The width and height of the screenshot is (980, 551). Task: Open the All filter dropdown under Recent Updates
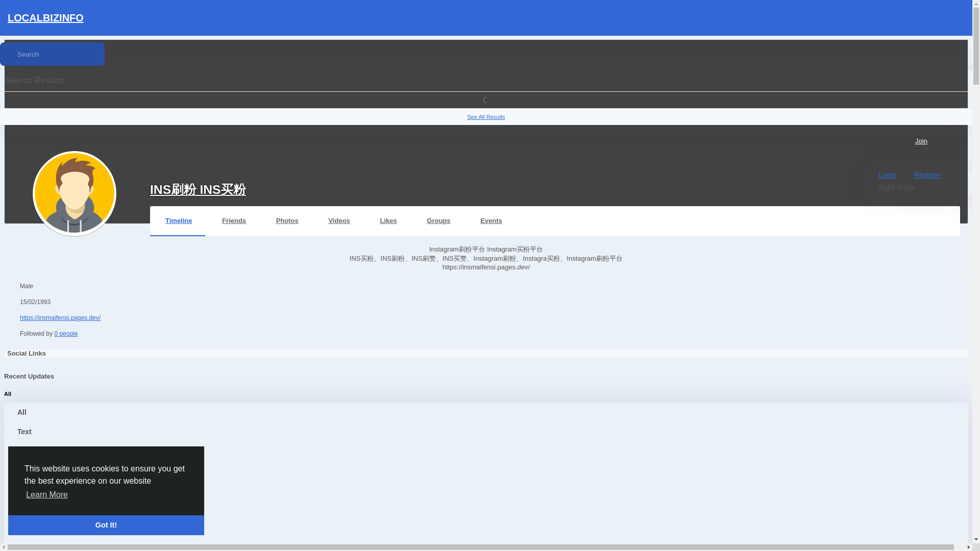pos(8,394)
